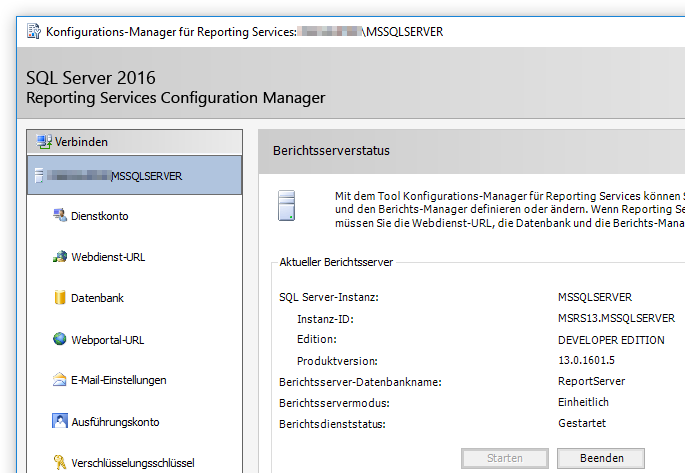Click the server icon beside MSSQLSERVER node
Viewport: 685px width, 473px height.
pos(39,175)
